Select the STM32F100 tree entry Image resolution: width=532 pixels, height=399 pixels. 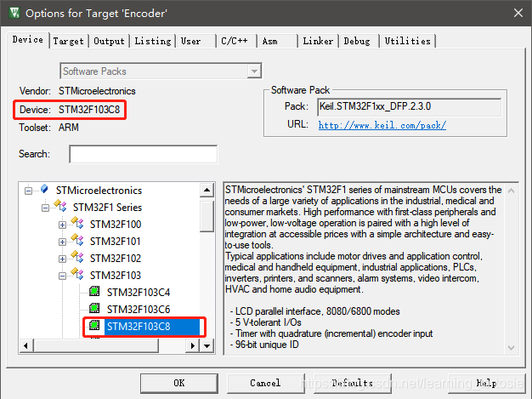(x=116, y=225)
